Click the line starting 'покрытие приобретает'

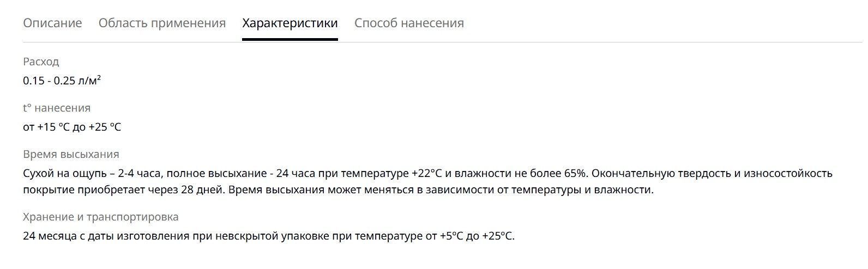click(338, 190)
